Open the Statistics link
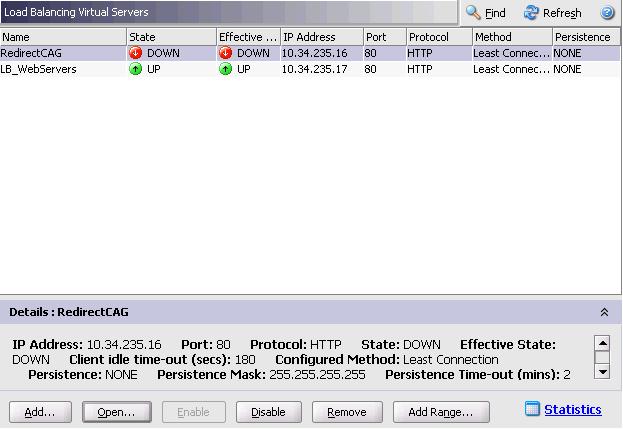This screenshot has height=429, width=623. click(573, 410)
